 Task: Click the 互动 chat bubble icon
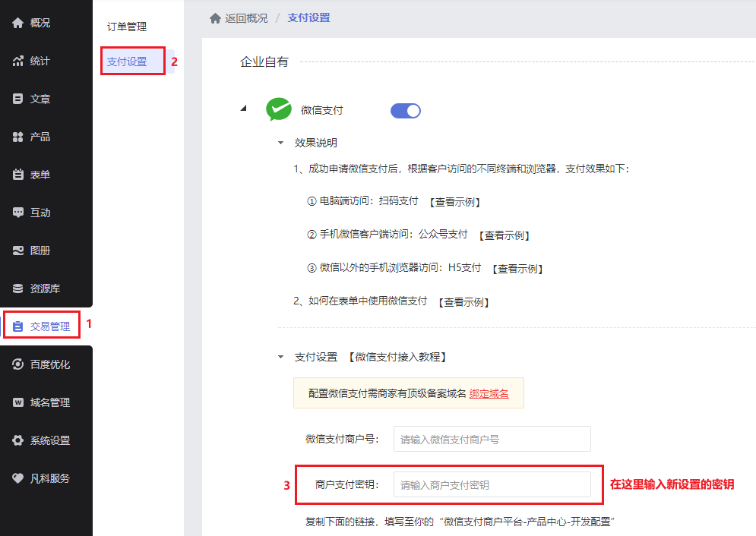click(x=17, y=213)
